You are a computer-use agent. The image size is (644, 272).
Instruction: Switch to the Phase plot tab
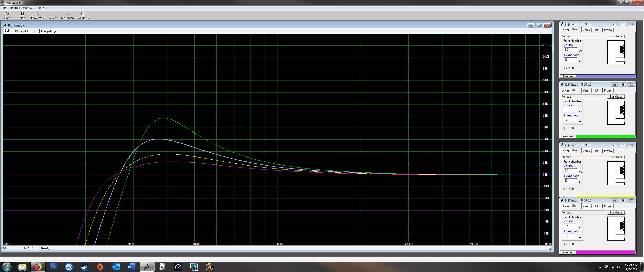[x=21, y=31]
